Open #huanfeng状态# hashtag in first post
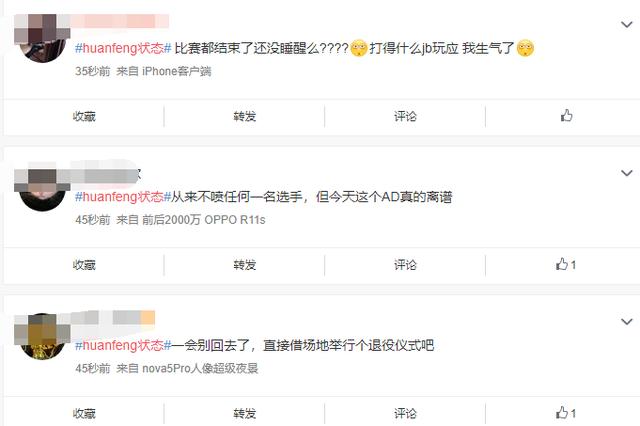The height and width of the screenshot is (426, 640). coord(123,48)
